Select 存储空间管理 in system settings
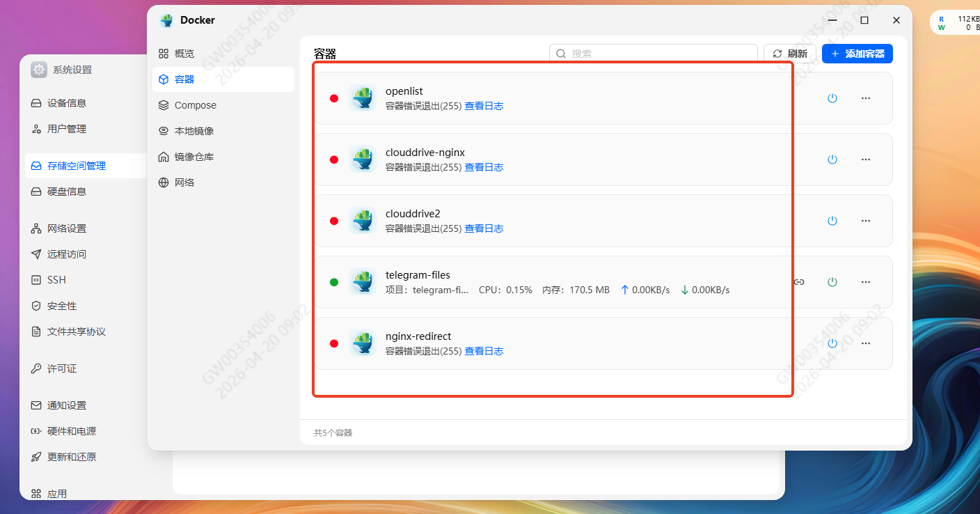Screen dimensions: 980x514 tap(86, 166)
